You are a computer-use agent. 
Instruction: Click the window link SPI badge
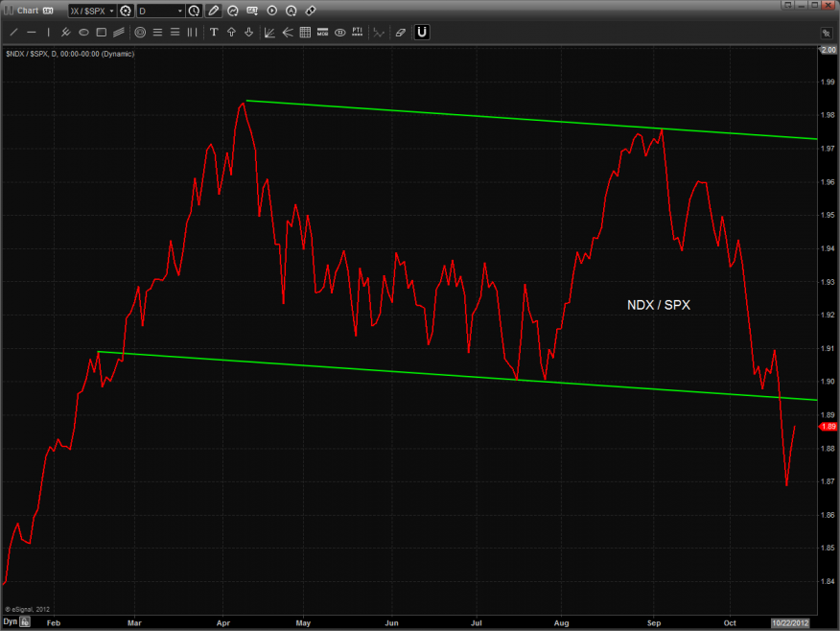click(48, 11)
